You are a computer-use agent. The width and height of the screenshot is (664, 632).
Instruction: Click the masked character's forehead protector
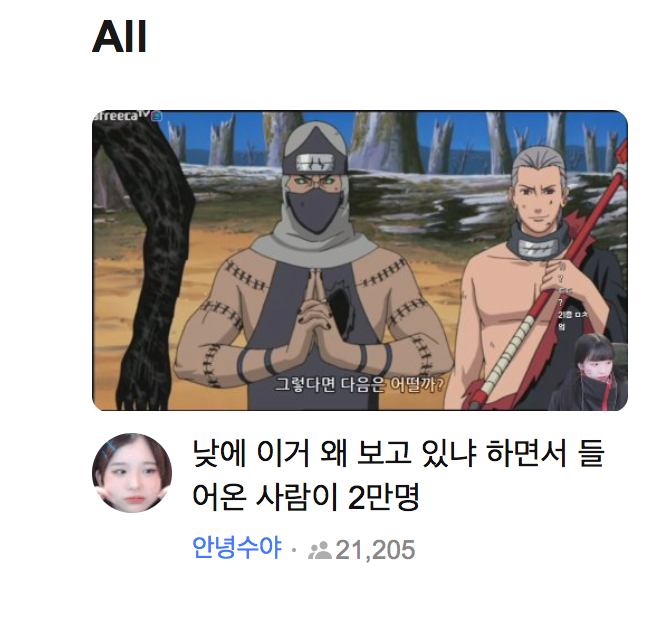[x=314, y=163]
